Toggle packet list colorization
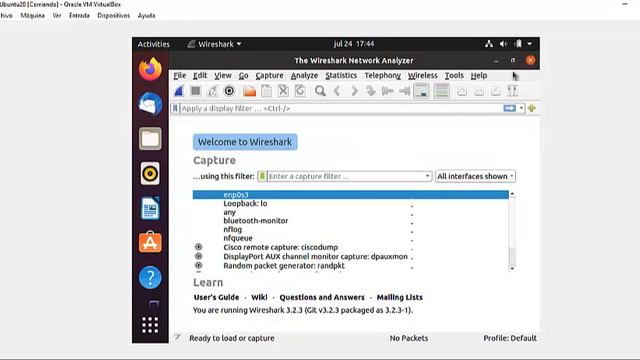The image size is (640, 360). coord(442,91)
